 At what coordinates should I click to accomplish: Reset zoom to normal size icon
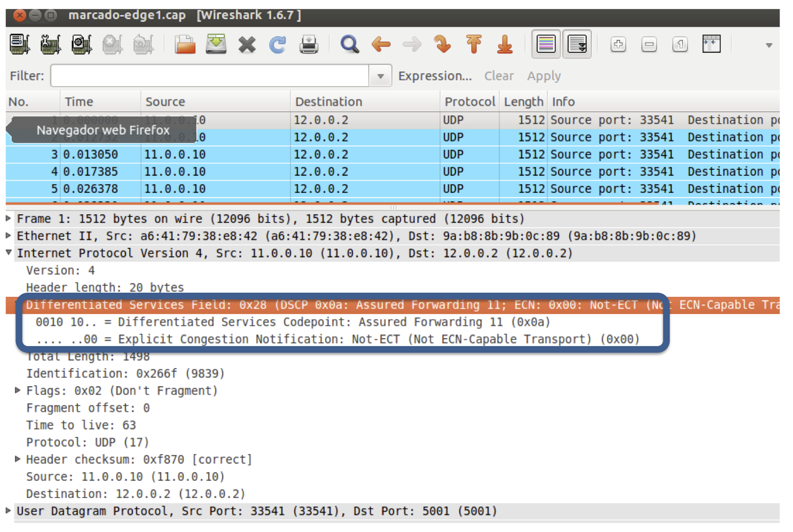click(x=680, y=44)
